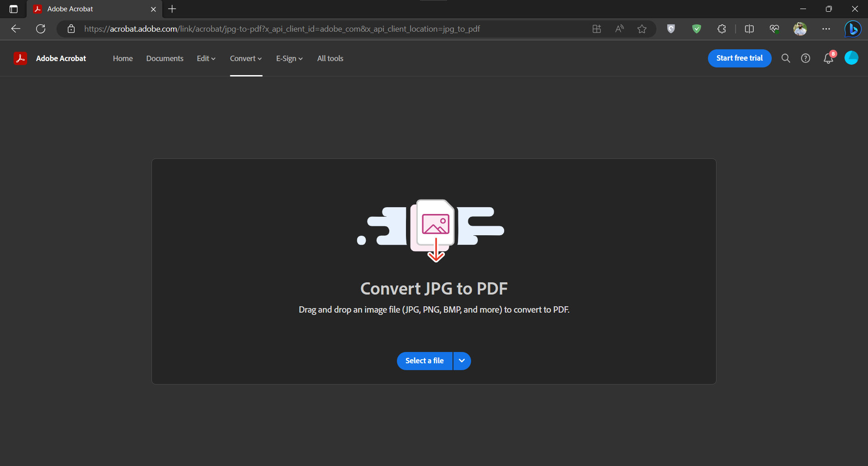Expand the Select a file chevron options

tap(462, 361)
